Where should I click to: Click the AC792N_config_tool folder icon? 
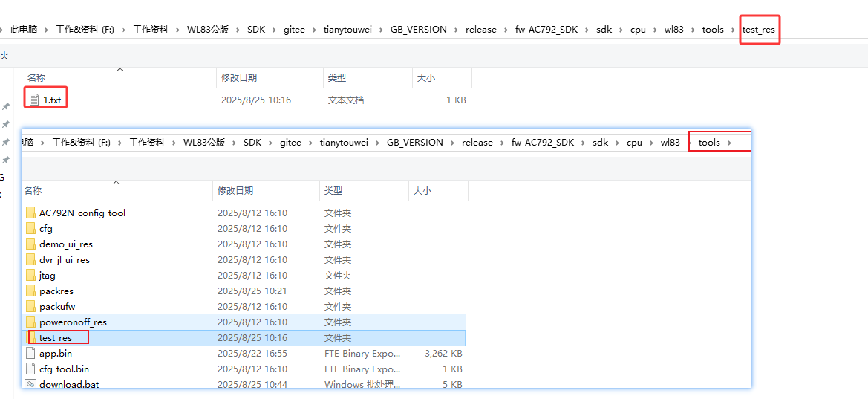30,213
